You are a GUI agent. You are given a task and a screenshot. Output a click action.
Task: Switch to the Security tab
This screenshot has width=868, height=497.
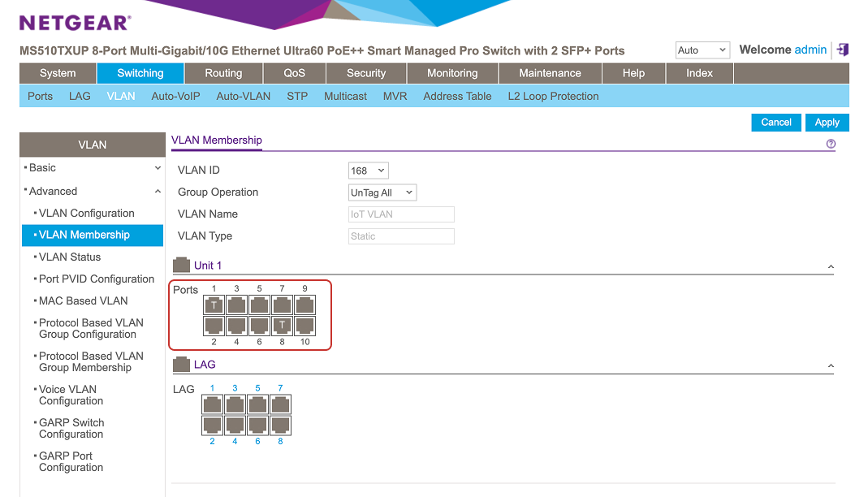[x=366, y=73]
